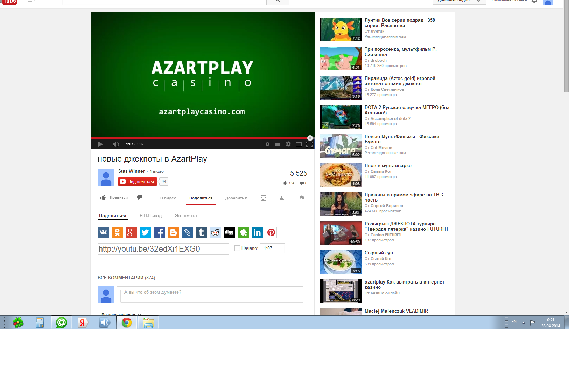Share the video on Facebook
The width and height of the screenshot is (588, 368).
pos(159,232)
